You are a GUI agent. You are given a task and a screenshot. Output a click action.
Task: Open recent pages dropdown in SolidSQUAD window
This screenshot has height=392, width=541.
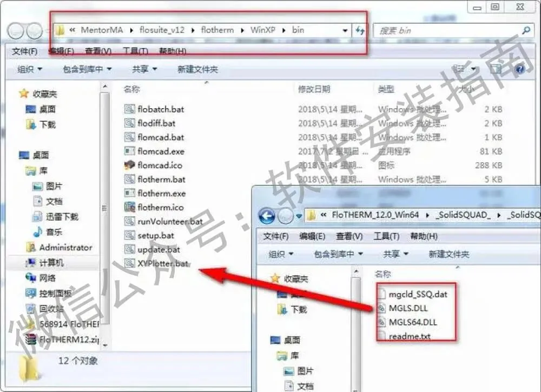pyautogui.click(x=299, y=216)
